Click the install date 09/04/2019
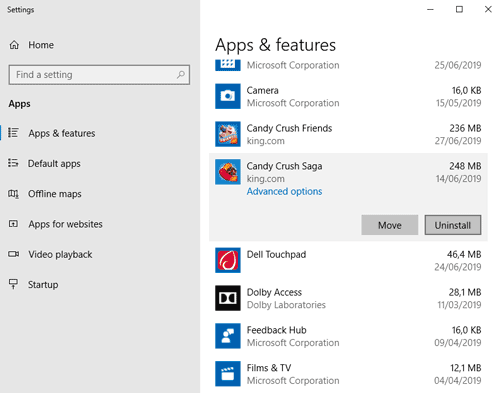The image size is (500, 393). point(458,343)
